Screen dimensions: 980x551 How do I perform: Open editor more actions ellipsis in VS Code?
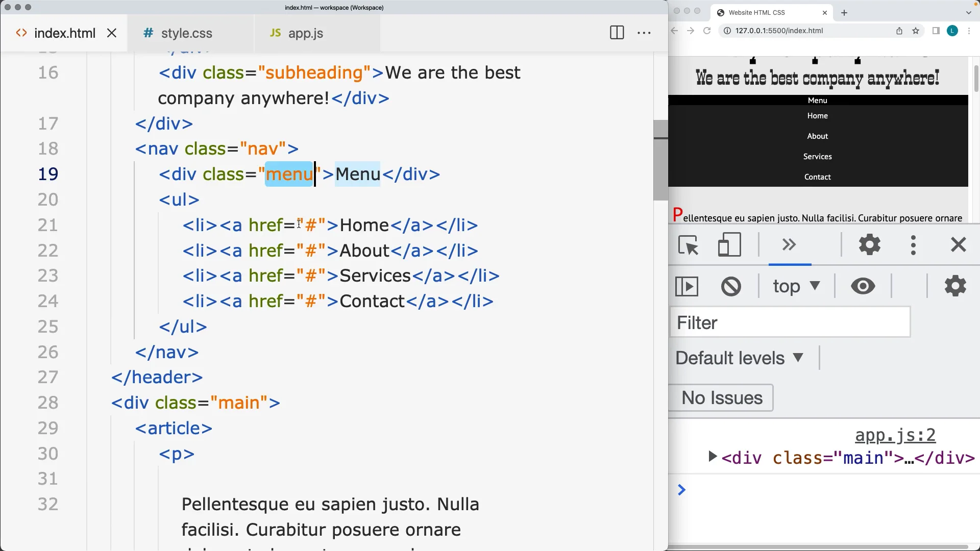(644, 32)
